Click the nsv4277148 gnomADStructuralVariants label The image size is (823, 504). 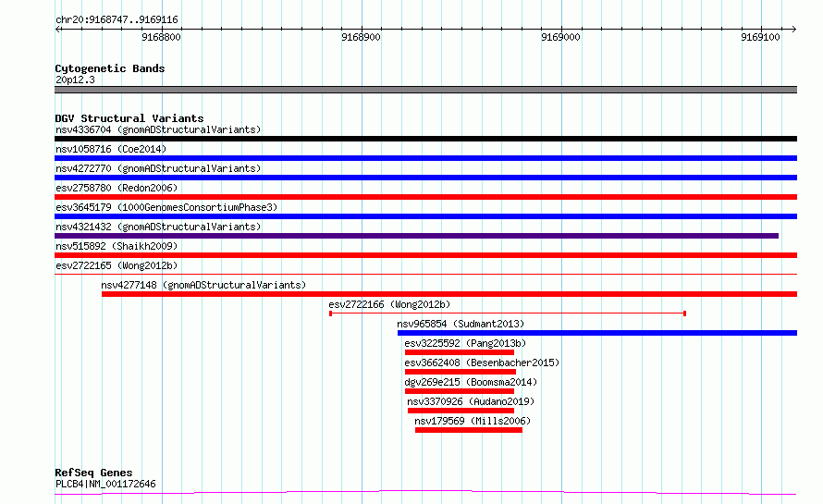[203, 285]
